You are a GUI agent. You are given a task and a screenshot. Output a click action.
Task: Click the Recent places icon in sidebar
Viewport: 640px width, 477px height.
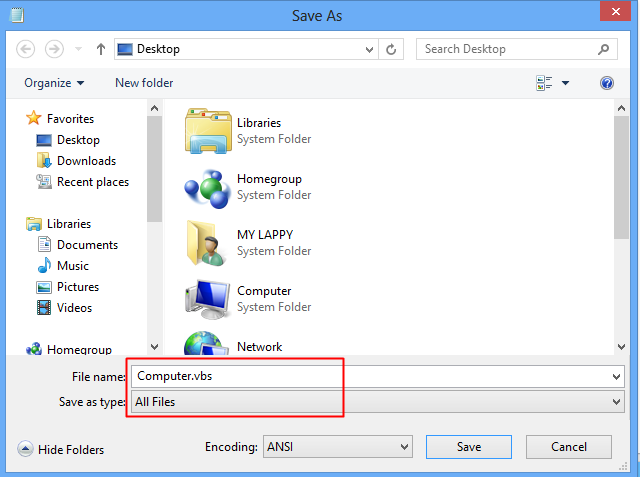[44, 182]
